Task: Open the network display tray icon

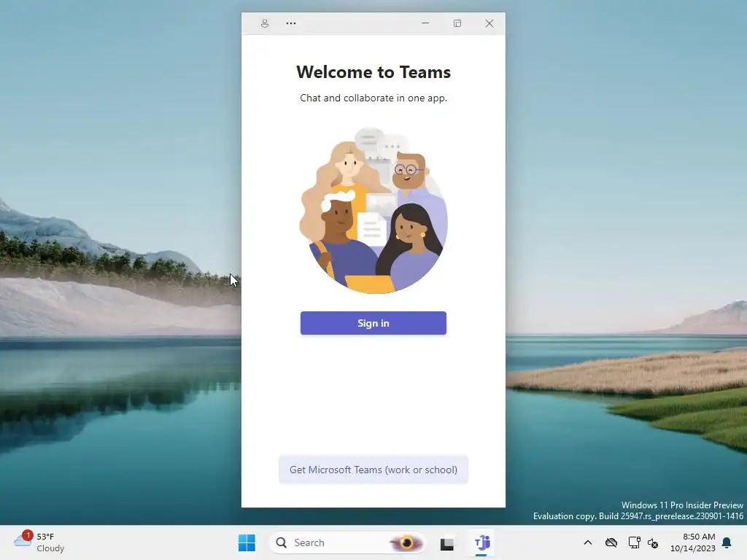Action: tap(634, 542)
